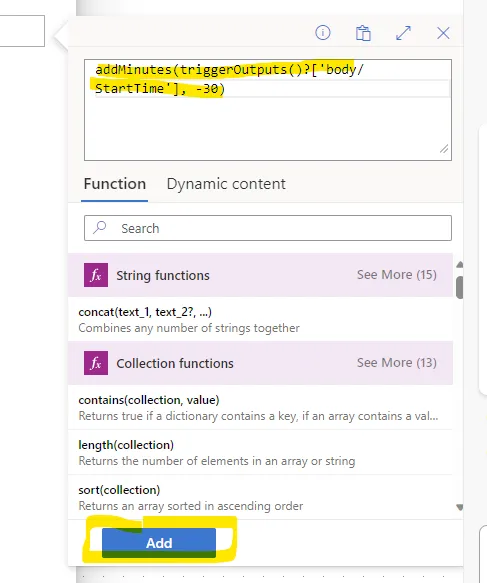Expand the expression editor to full screen
The width and height of the screenshot is (487, 583).
pyautogui.click(x=403, y=33)
